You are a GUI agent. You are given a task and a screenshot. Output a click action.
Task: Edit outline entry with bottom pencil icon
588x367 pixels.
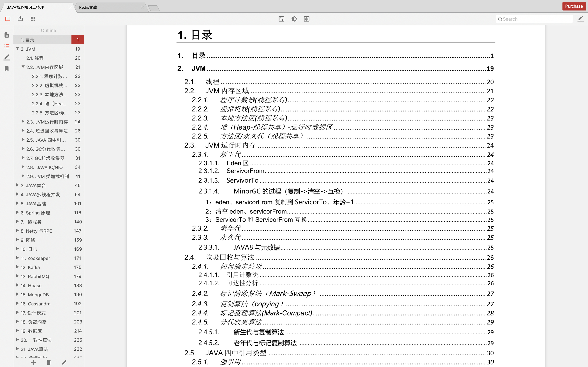[x=64, y=362]
